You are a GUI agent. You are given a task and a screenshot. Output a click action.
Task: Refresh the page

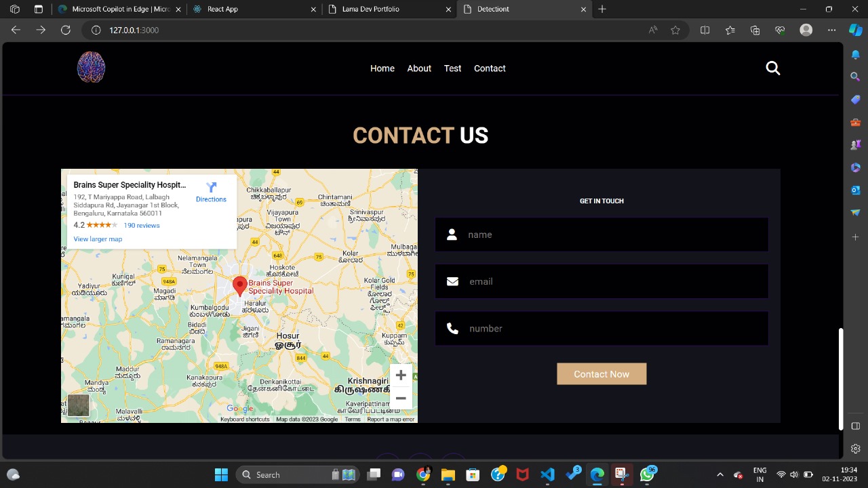click(65, 30)
